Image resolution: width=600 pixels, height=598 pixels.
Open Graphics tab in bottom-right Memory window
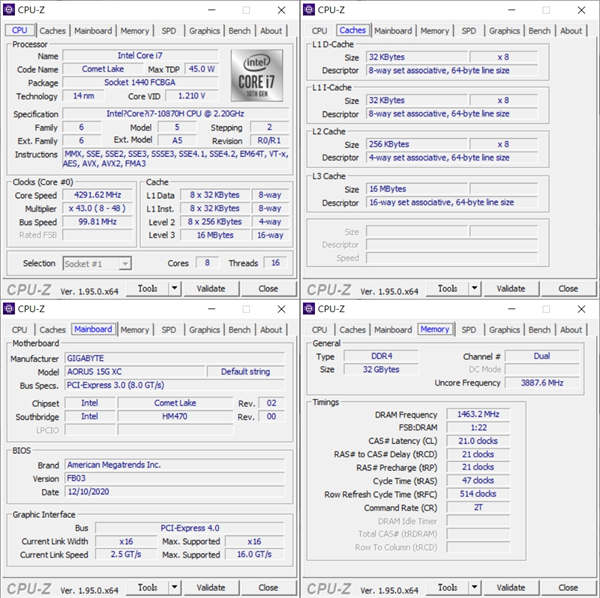click(504, 330)
